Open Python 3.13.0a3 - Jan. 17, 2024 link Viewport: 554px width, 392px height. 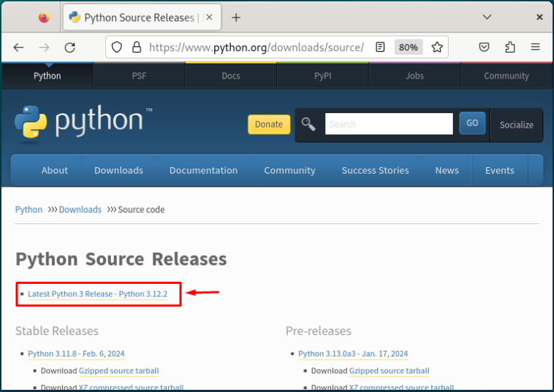coord(353,354)
